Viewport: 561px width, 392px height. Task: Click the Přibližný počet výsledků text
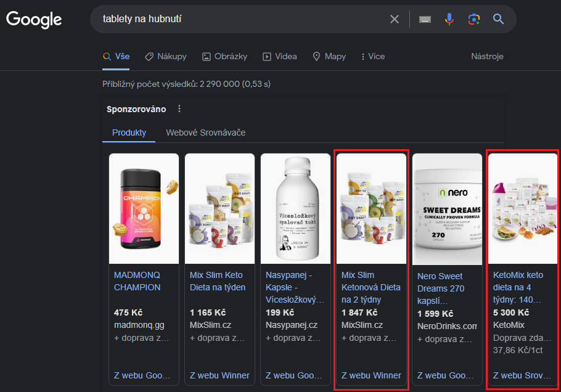(x=186, y=84)
